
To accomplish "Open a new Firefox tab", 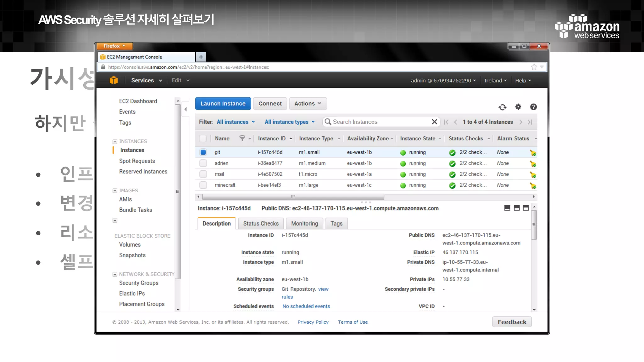I will 201,57.
